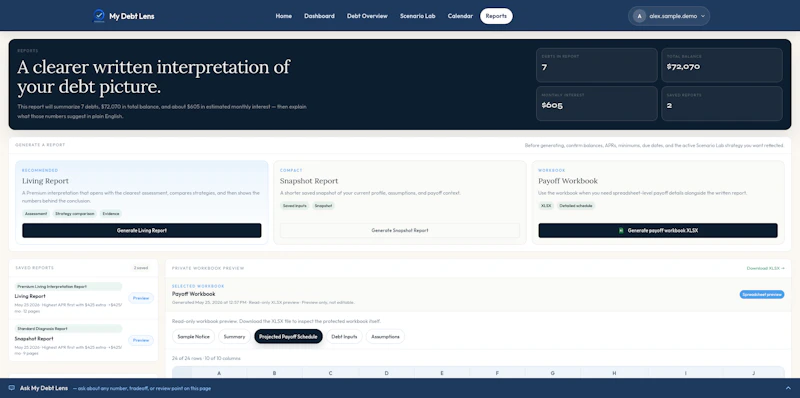Click the My Debt Lens brand name
Image resolution: width=800 pixels, height=398 pixels.
[x=132, y=16]
